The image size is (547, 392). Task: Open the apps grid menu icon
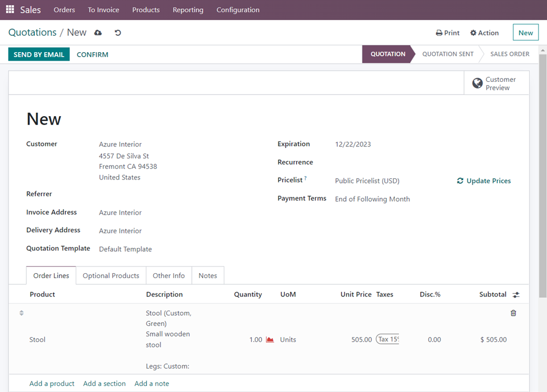click(x=10, y=10)
